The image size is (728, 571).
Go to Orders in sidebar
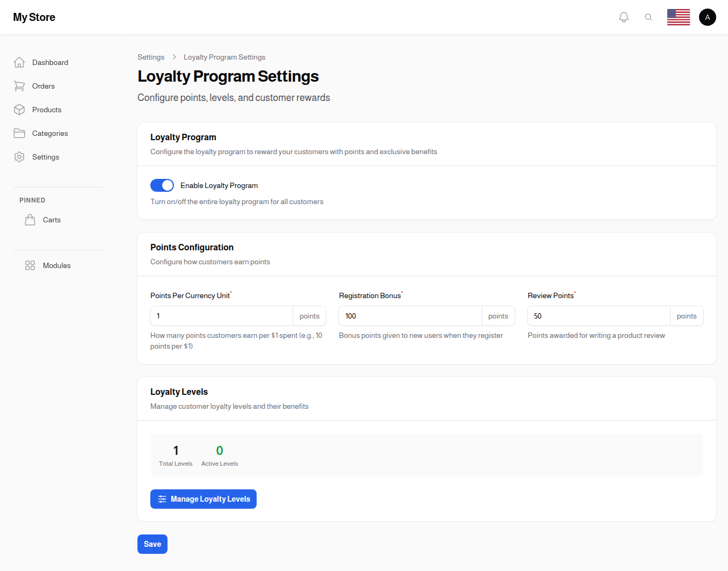click(43, 86)
